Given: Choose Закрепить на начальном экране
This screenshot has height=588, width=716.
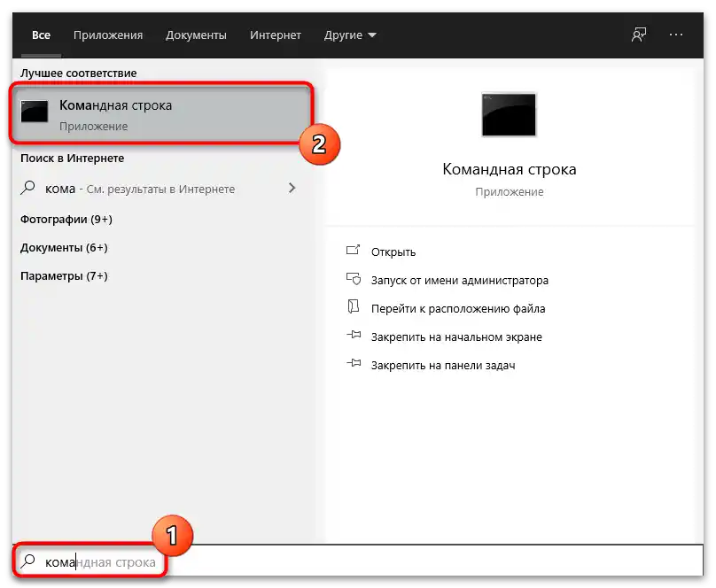Looking at the screenshot, I should tap(456, 337).
